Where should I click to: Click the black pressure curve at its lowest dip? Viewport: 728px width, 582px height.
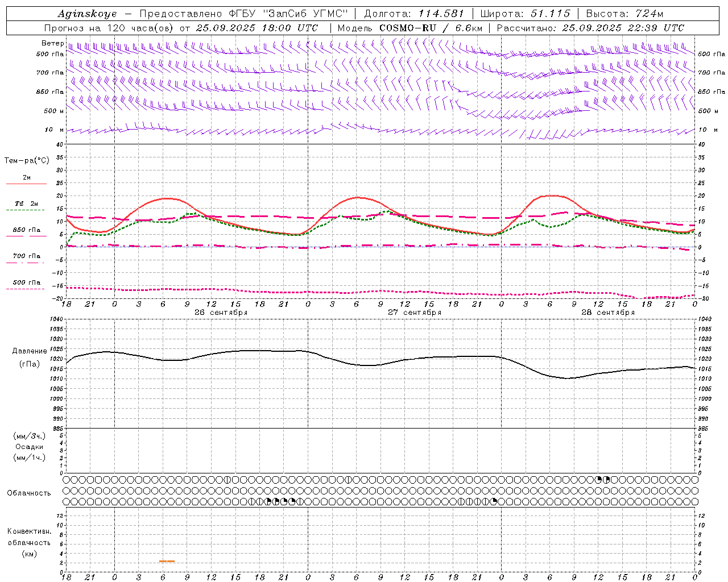tap(567, 378)
